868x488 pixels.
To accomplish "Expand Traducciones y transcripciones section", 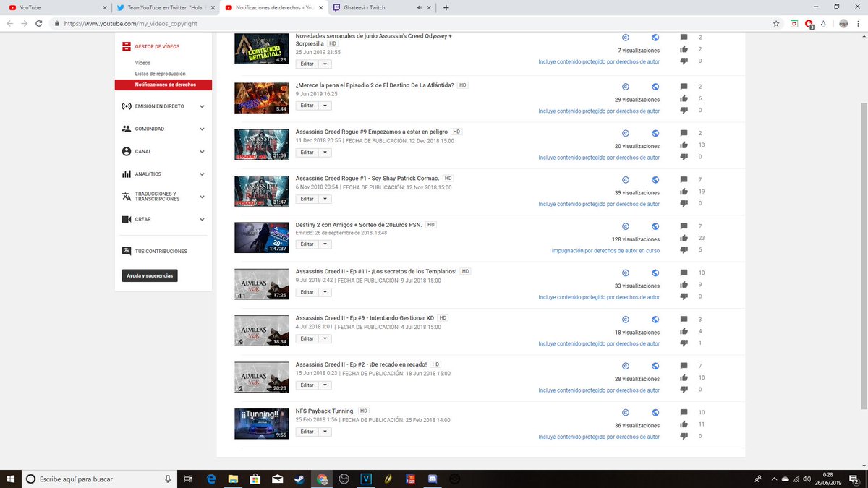I will [x=202, y=197].
